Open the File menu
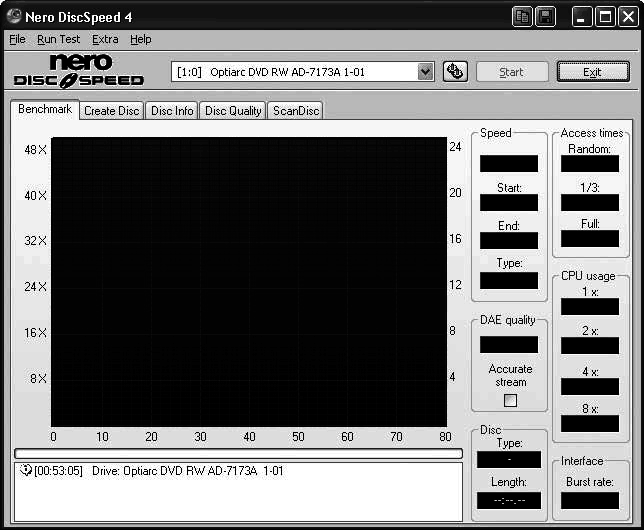The image size is (644, 530). tap(17, 39)
